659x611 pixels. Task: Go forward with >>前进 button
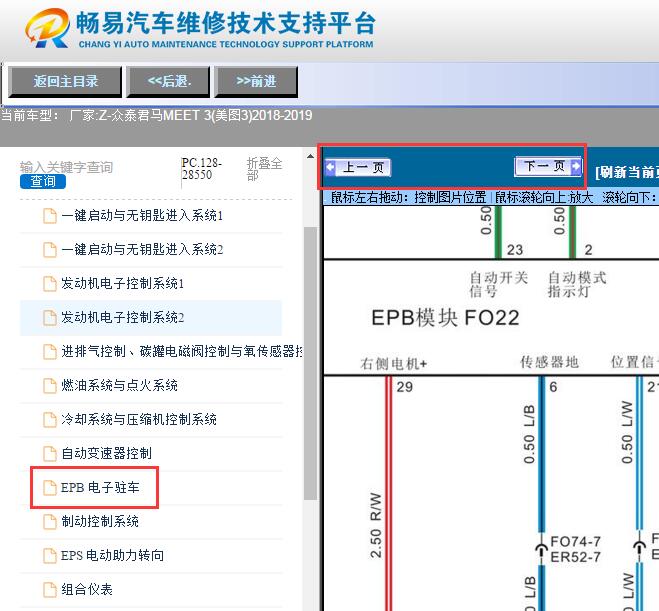point(256,82)
